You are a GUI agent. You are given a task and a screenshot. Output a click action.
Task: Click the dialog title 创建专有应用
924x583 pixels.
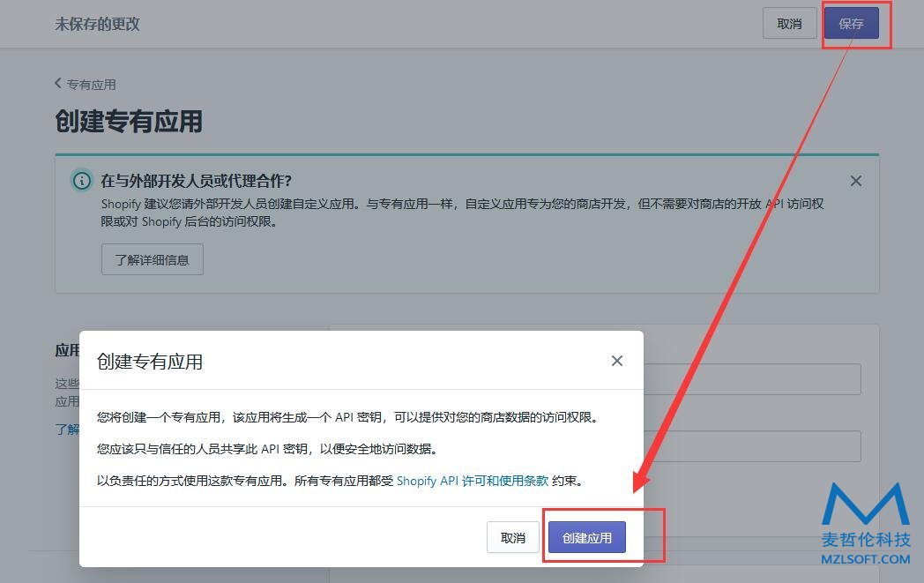pyautogui.click(x=150, y=362)
